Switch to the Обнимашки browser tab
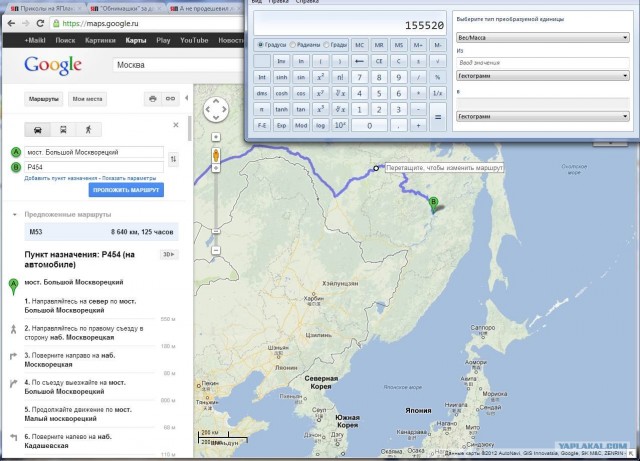The width and height of the screenshot is (640, 461). 124,9
